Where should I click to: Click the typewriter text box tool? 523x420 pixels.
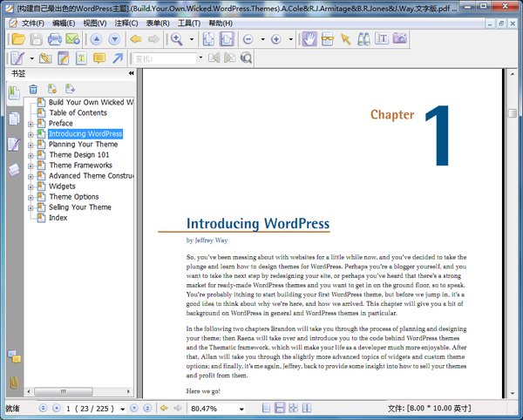[81, 58]
